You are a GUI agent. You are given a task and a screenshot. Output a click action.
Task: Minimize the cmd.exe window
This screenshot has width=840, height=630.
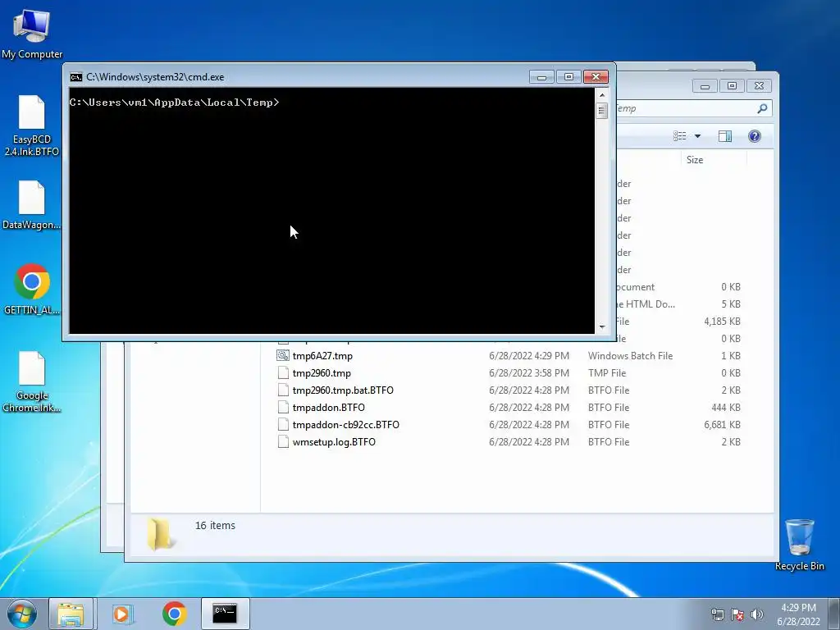coord(541,77)
